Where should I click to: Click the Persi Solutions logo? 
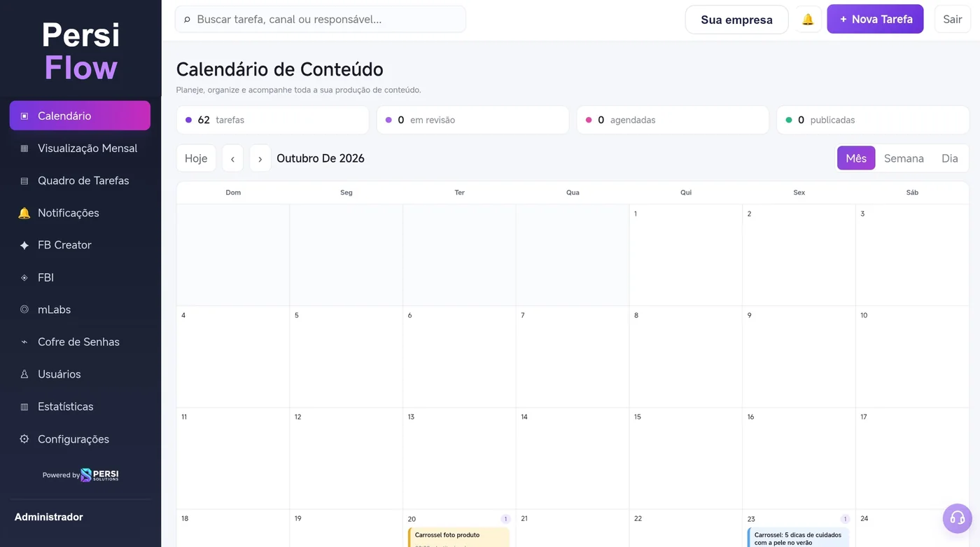99,475
